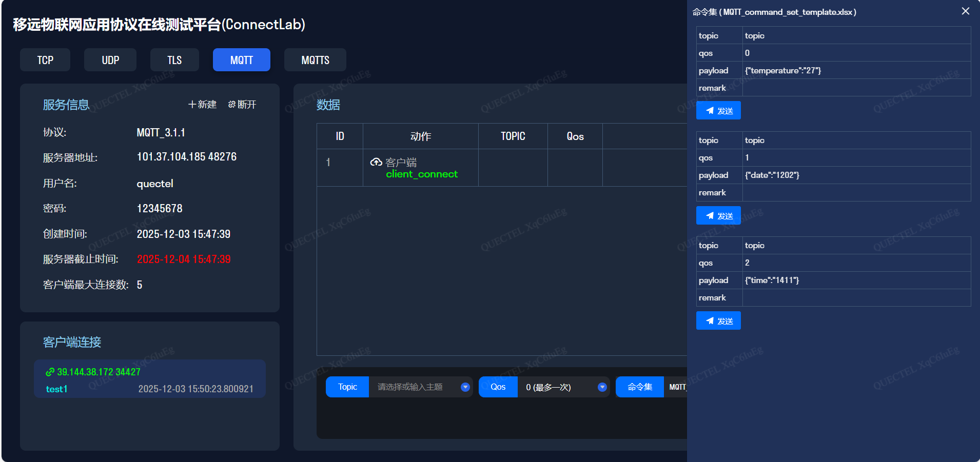Click the plus icon for 新建
980x462 pixels.
(192, 105)
